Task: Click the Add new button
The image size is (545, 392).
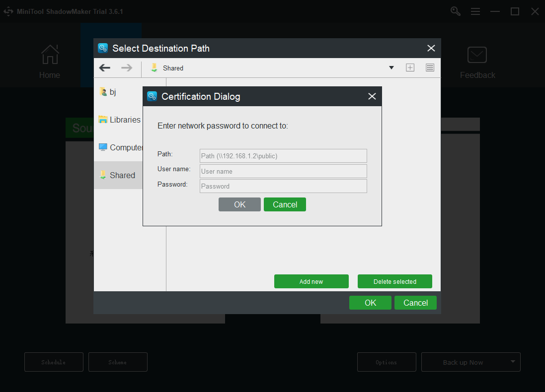Action: click(x=311, y=281)
